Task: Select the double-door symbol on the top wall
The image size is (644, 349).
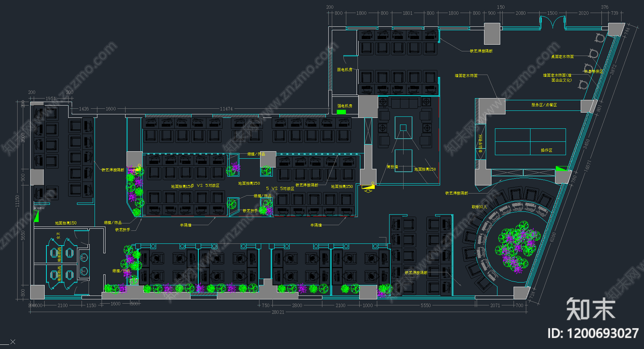Action: point(553,23)
